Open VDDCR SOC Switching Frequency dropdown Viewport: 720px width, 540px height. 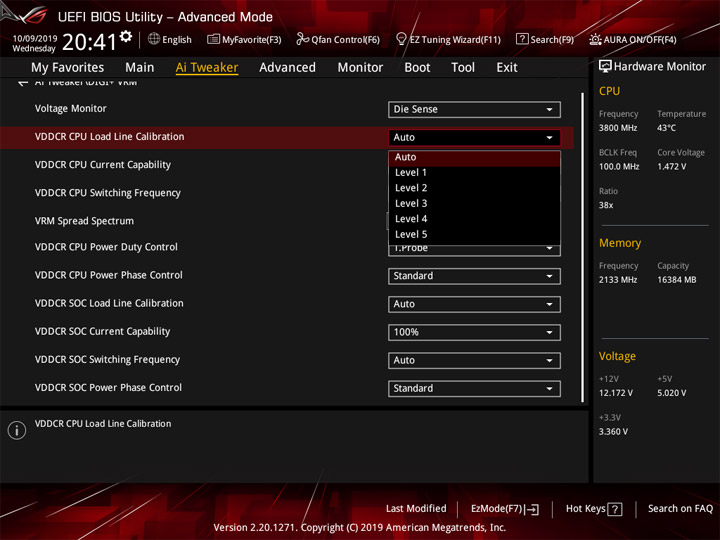tap(474, 360)
